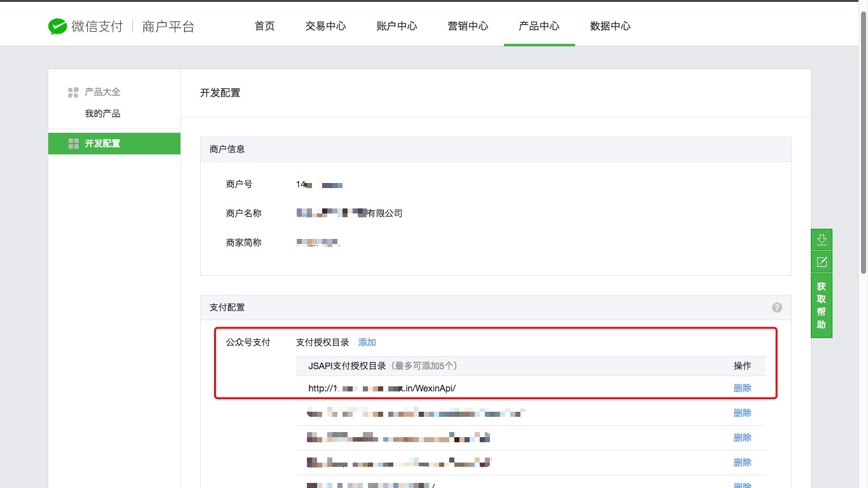Click the 商户平台 title text
Image resolution: width=868 pixels, height=488 pixels.
168,27
